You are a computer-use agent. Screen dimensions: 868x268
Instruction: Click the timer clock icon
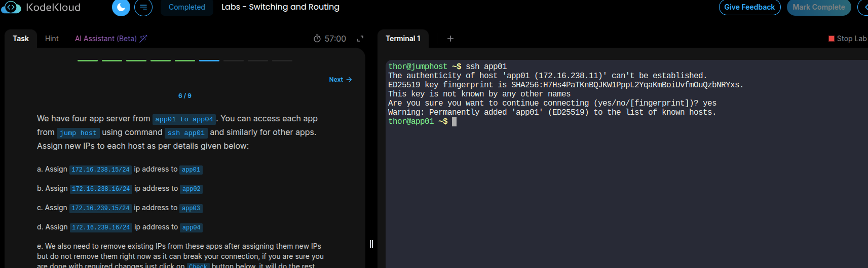pyautogui.click(x=317, y=39)
